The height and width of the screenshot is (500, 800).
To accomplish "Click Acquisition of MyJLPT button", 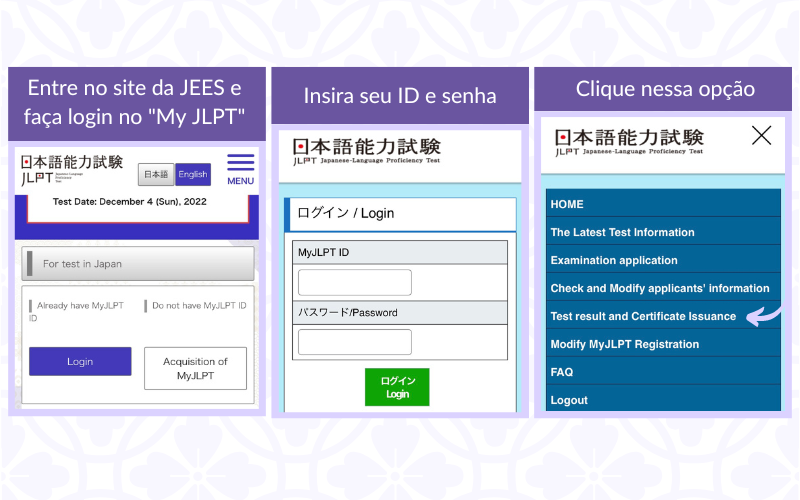I will pyautogui.click(x=195, y=368).
